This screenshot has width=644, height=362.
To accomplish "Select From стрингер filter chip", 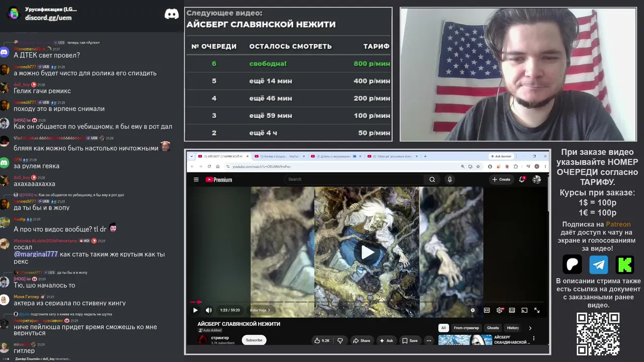I will [x=466, y=328].
